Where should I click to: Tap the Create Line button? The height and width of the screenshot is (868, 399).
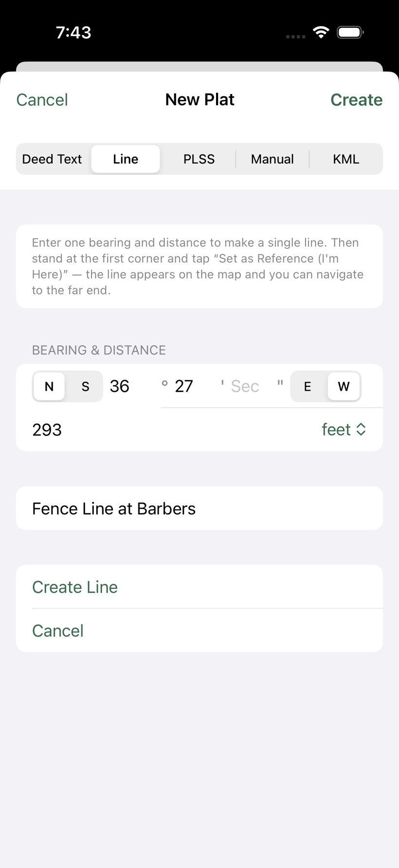coord(199,587)
